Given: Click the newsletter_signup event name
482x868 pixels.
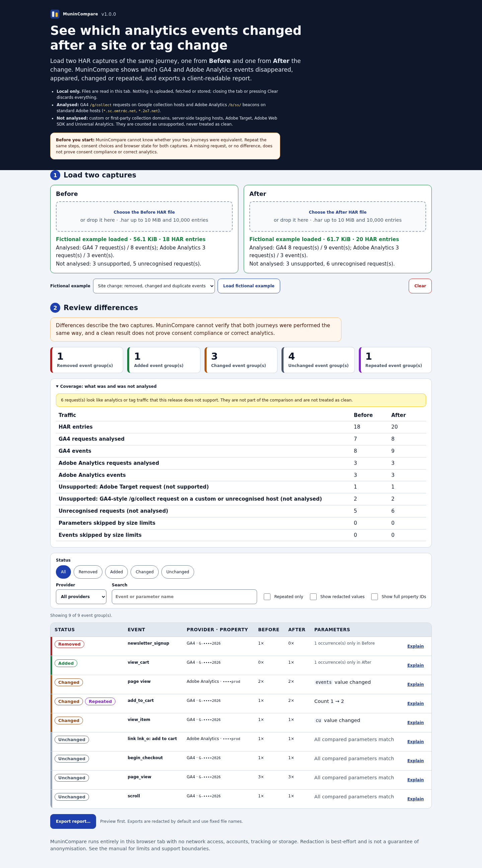Looking at the screenshot, I should click(x=148, y=643).
